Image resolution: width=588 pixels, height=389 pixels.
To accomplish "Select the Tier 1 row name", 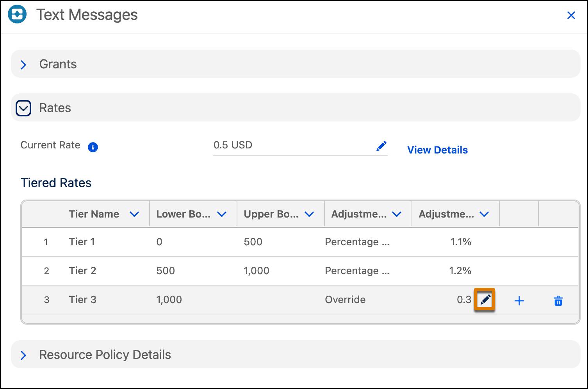I will [82, 242].
